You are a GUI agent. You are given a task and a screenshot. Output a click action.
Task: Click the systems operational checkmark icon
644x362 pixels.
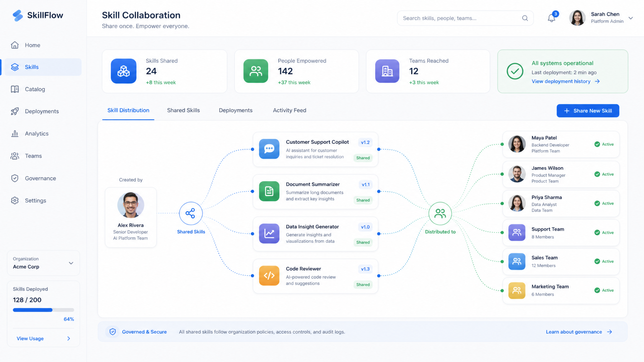(515, 71)
